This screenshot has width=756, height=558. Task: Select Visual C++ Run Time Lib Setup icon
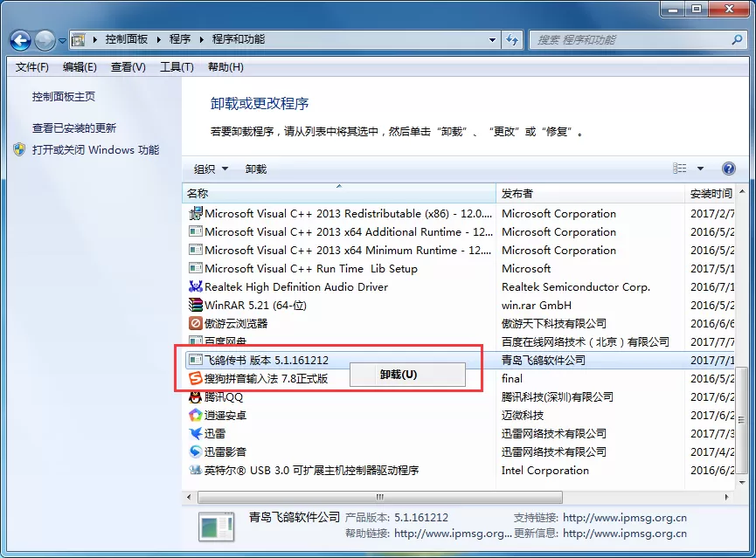195,268
